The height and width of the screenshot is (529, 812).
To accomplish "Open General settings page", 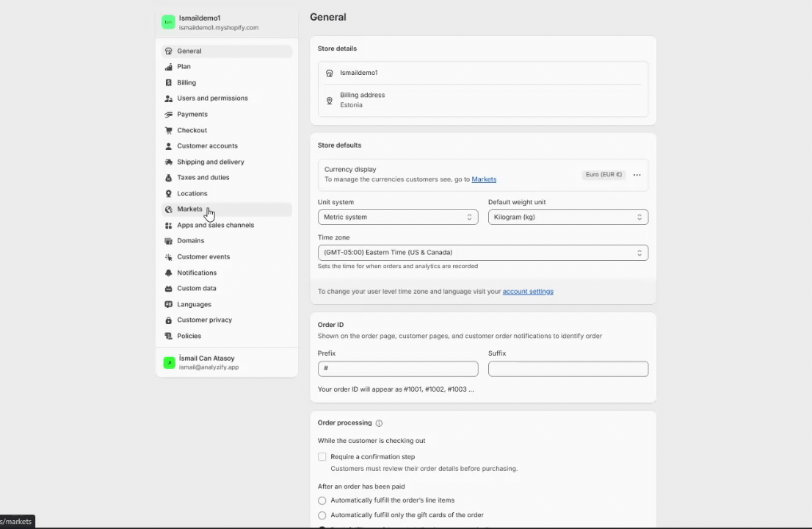I will 227,51.
